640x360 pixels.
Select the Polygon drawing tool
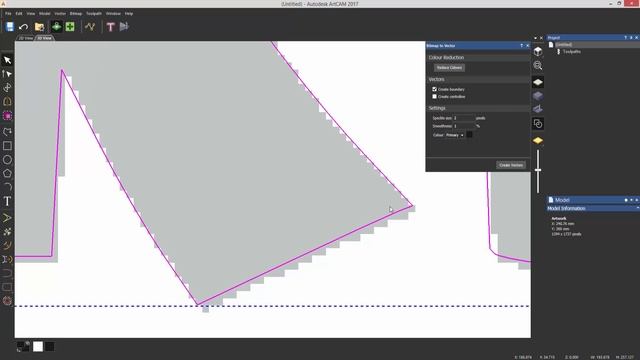[x=7, y=173]
